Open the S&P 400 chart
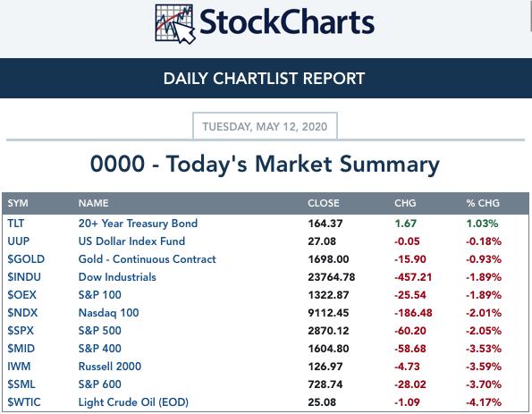The image size is (532, 414). pos(100,349)
